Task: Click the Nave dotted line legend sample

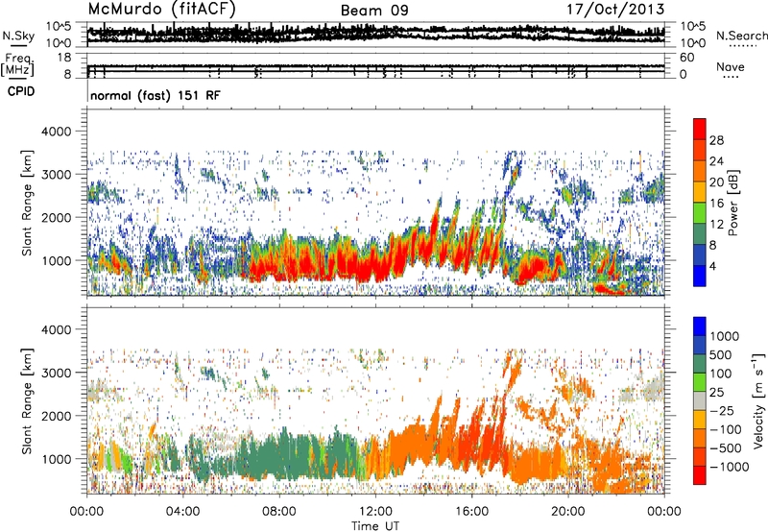Action: click(731, 77)
